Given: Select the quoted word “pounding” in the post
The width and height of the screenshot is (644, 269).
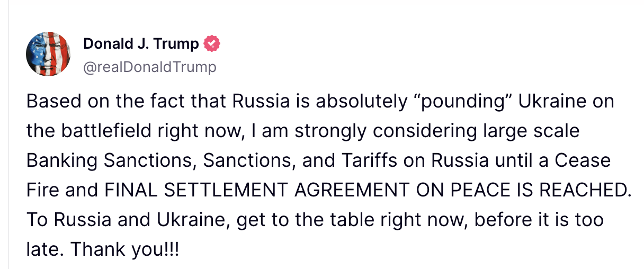Looking at the screenshot, I should [466, 101].
